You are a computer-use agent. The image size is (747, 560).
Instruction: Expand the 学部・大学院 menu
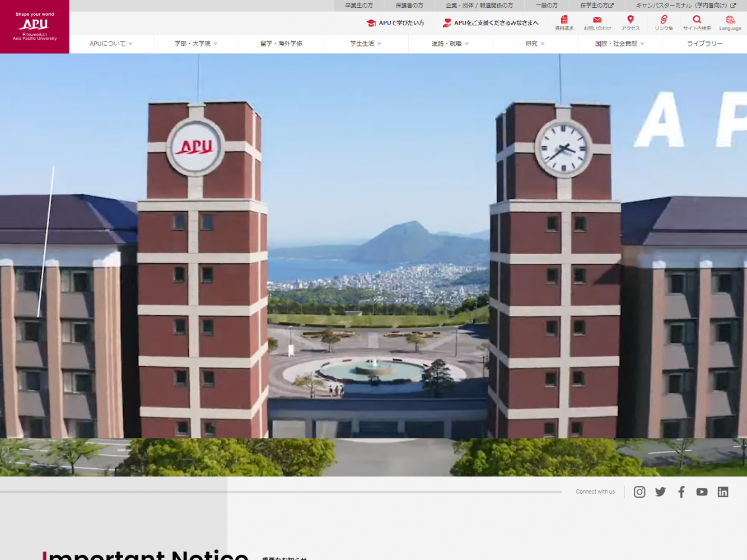tap(196, 44)
